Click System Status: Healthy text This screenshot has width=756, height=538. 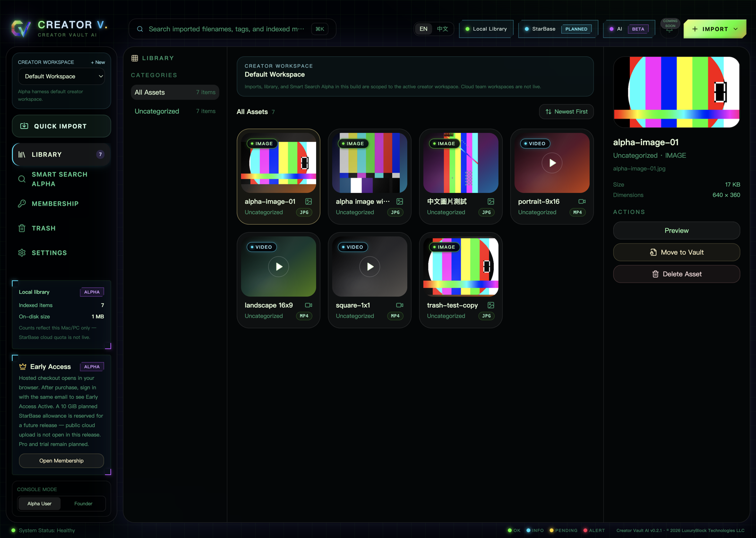click(47, 530)
